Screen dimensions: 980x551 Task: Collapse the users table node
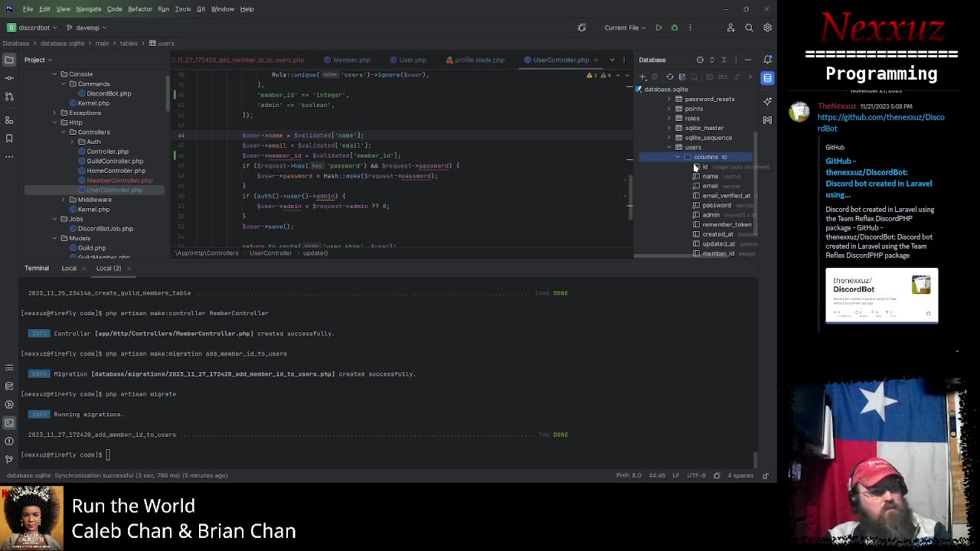point(669,147)
